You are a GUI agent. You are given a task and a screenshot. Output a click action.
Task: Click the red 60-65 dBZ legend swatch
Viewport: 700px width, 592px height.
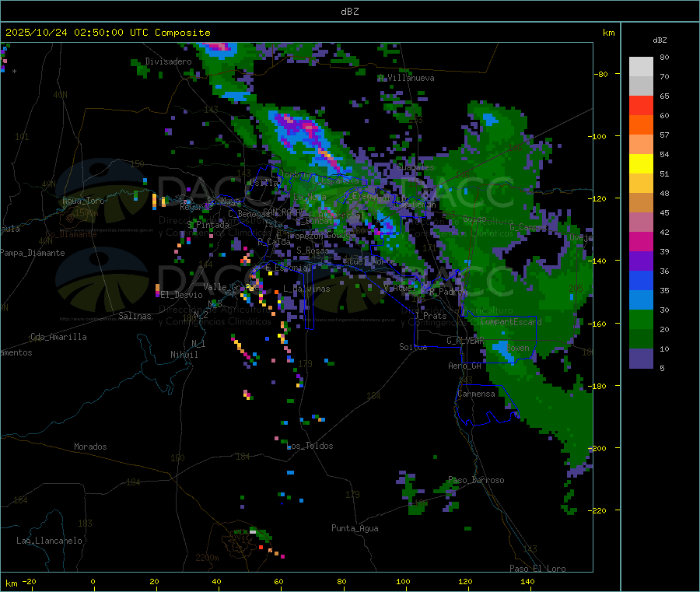pos(641,105)
